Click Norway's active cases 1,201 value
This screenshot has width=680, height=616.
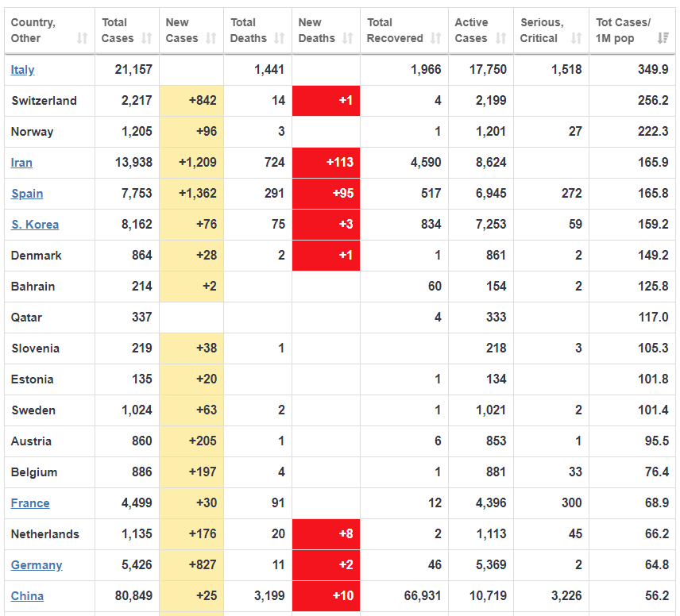point(491,132)
